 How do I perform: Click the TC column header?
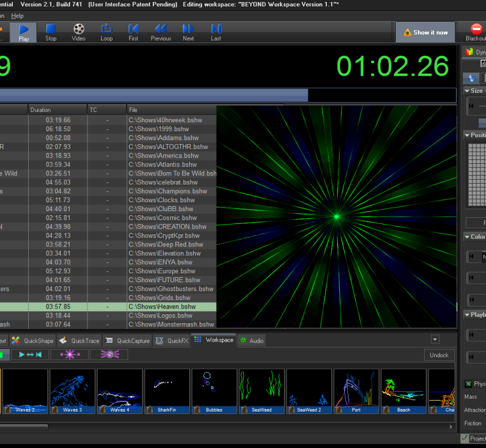[107, 110]
